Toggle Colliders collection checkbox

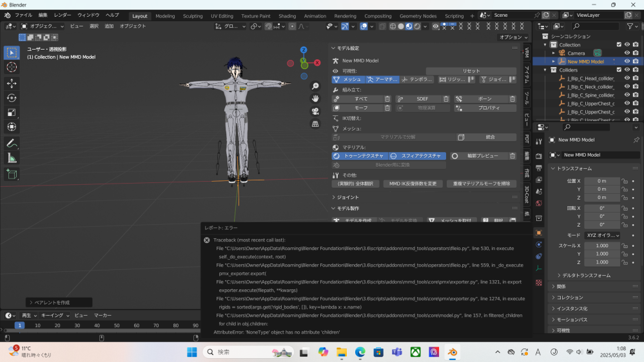619,70
